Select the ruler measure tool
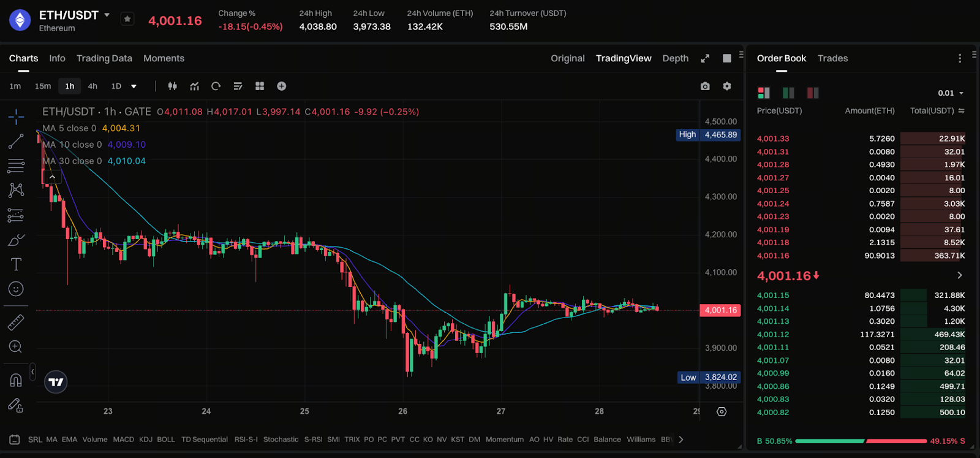980x458 pixels. point(16,322)
